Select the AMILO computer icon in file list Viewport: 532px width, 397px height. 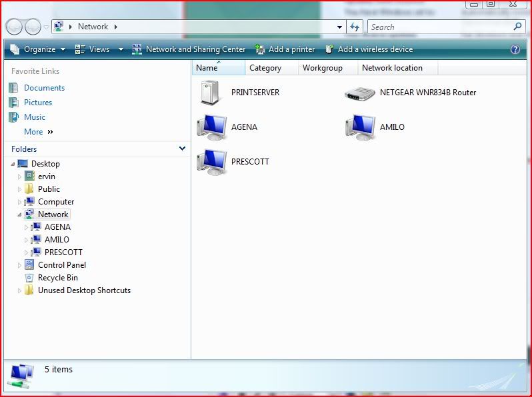tap(360, 127)
